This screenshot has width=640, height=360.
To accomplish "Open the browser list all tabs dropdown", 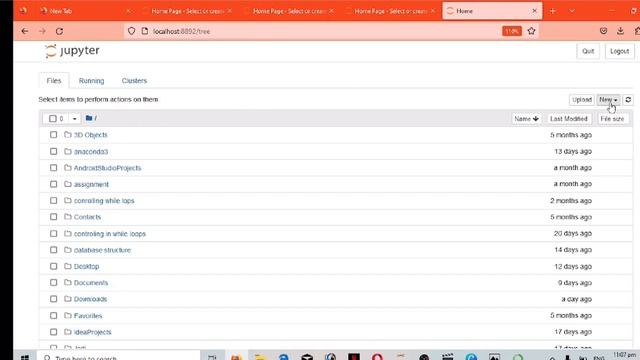I will pos(572,11).
